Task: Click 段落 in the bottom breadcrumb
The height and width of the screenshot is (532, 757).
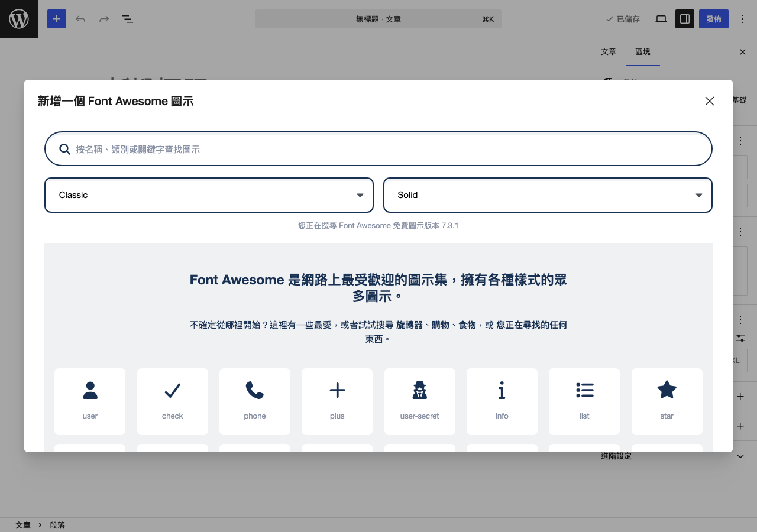Action: (x=57, y=525)
